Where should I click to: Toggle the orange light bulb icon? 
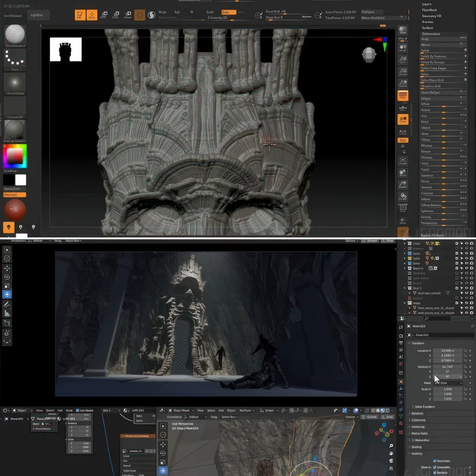click(x=8, y=227)
